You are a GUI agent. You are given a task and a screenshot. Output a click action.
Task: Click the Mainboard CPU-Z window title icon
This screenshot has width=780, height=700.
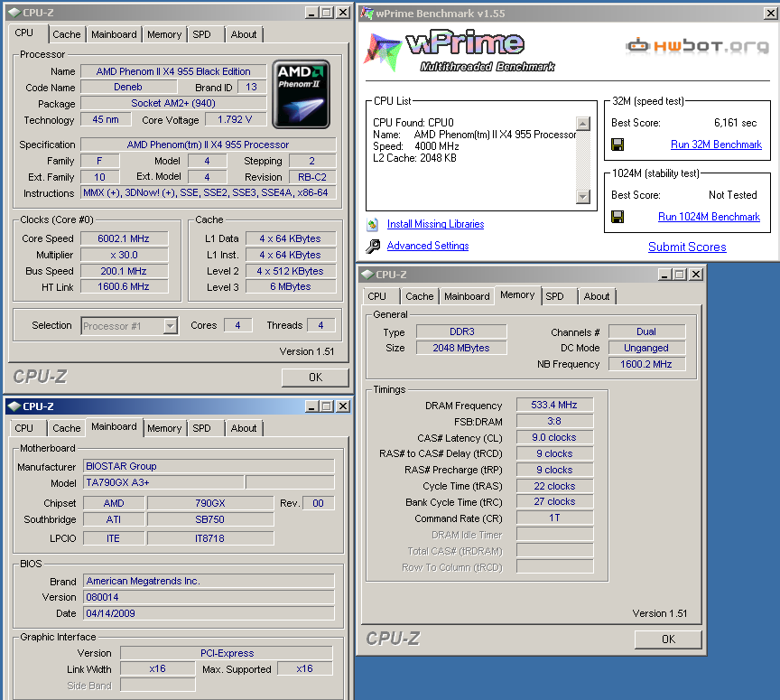[x=14, y=406]
